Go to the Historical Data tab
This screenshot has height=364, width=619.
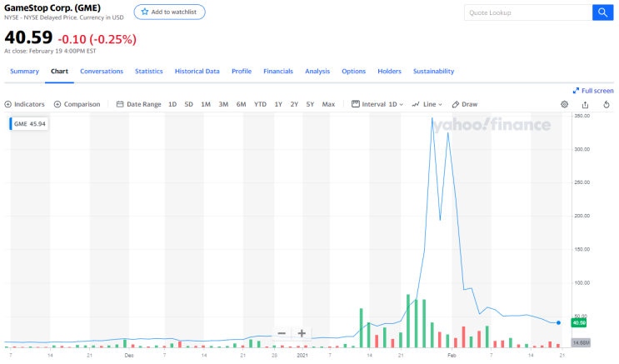(197, 72)
